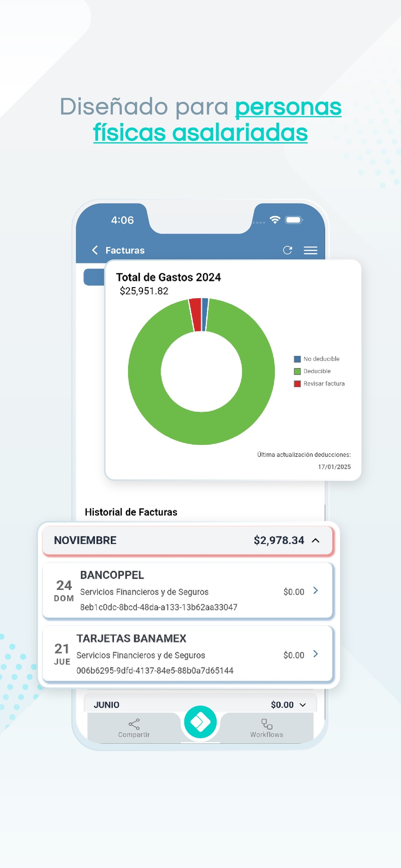Tap the 4:06 clock in status bar

[x=122, y=220]
